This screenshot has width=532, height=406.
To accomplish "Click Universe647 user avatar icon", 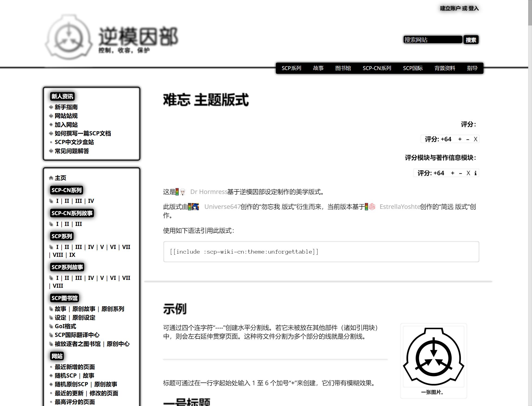I will 195,207.
